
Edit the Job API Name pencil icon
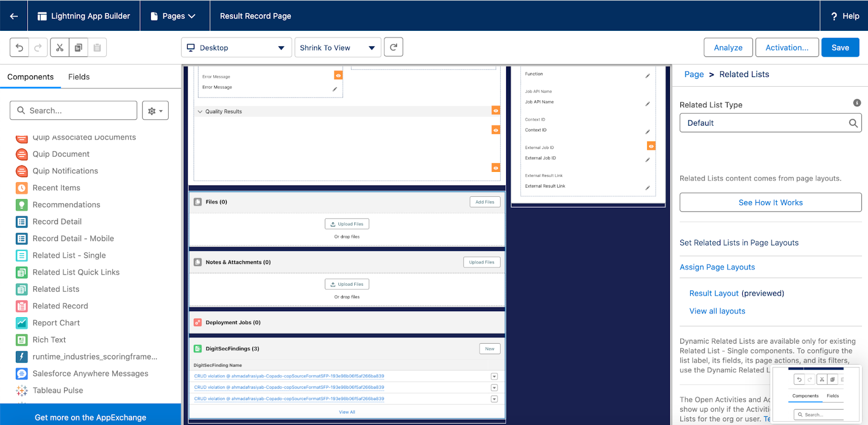(647, 104)
